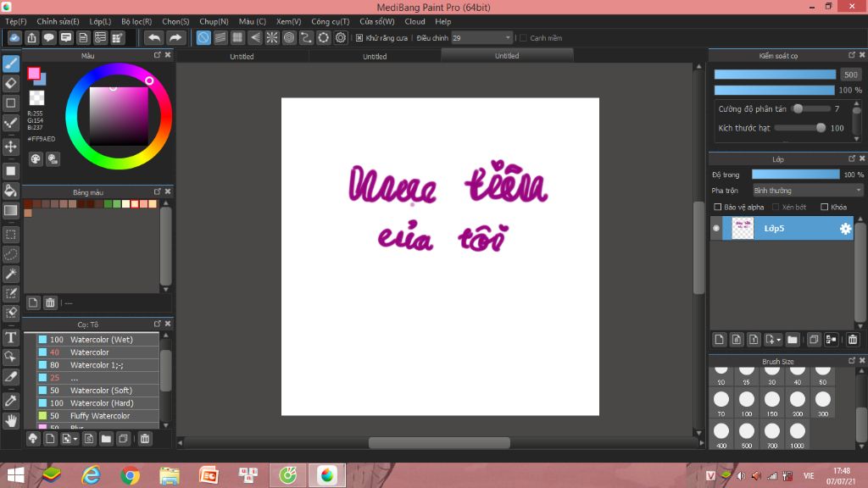Check the Xén bớt option
The image size is (868, 488).
[x=776, y=207]
